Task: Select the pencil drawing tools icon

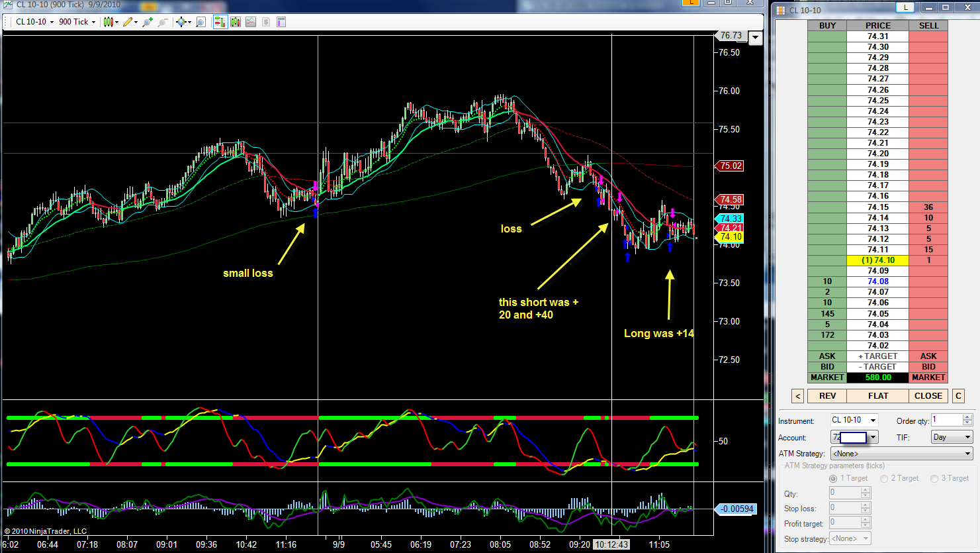Action: tap(128, 22)
